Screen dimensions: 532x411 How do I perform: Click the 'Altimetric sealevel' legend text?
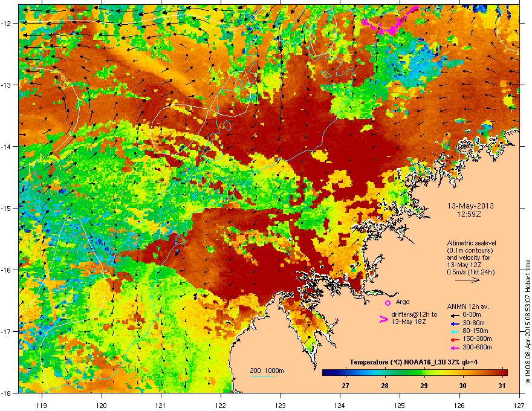[472, 243]
